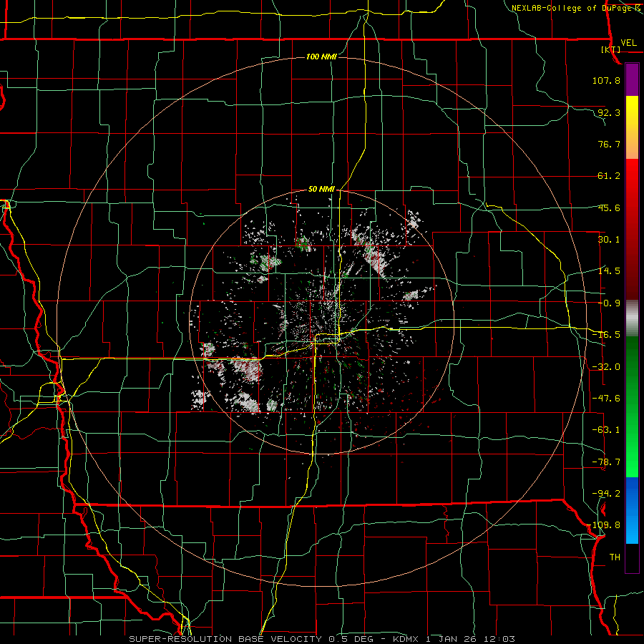
Task: Click the TH threshold label on legend
Action: tap(615, 557)
